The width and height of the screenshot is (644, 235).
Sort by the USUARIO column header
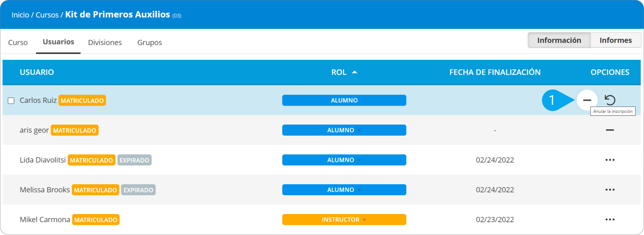(x=37, y=72)
